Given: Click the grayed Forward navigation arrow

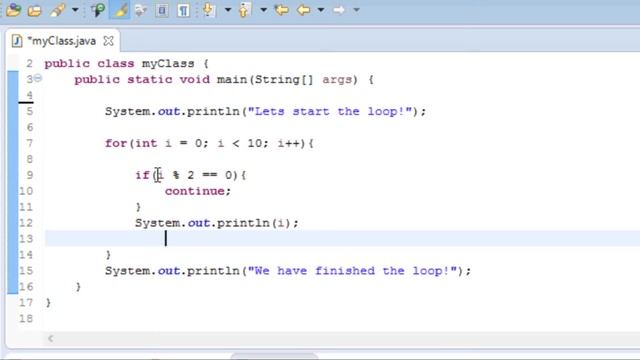Looking at the screenshot, I should point(339,10).
